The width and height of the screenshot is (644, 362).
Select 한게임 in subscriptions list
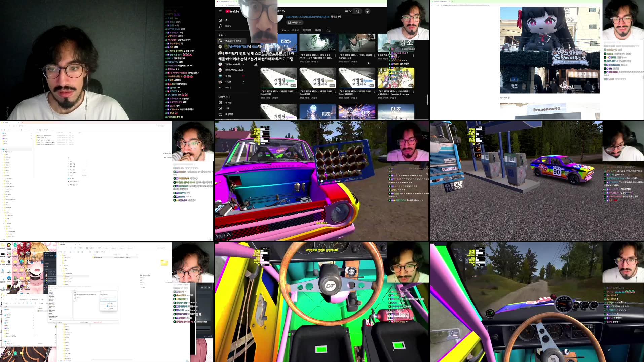click(228, 76)
